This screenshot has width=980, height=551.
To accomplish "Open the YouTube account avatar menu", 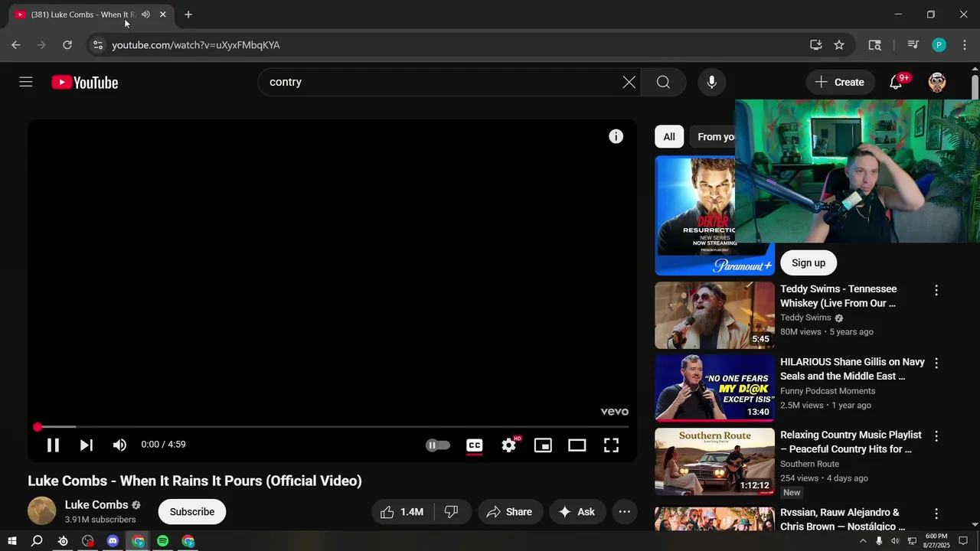I will [x=937, y=82].
